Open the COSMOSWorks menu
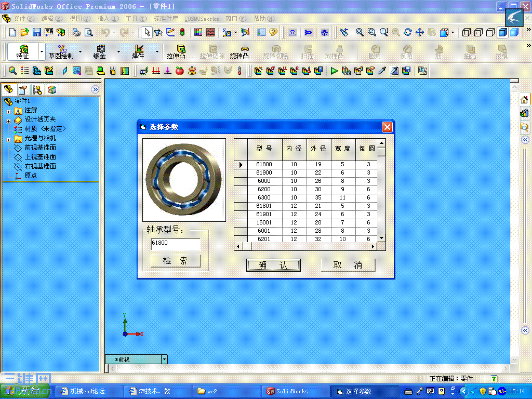The height and width of the screenshot is (399, 532). tap(202, 19)
